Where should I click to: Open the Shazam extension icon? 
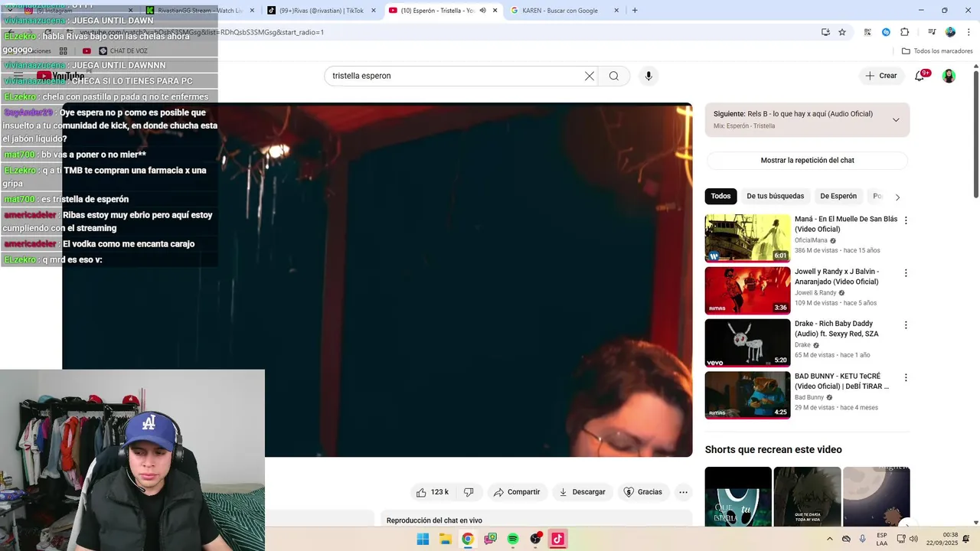pyautogui.click(x=886, y=32)
